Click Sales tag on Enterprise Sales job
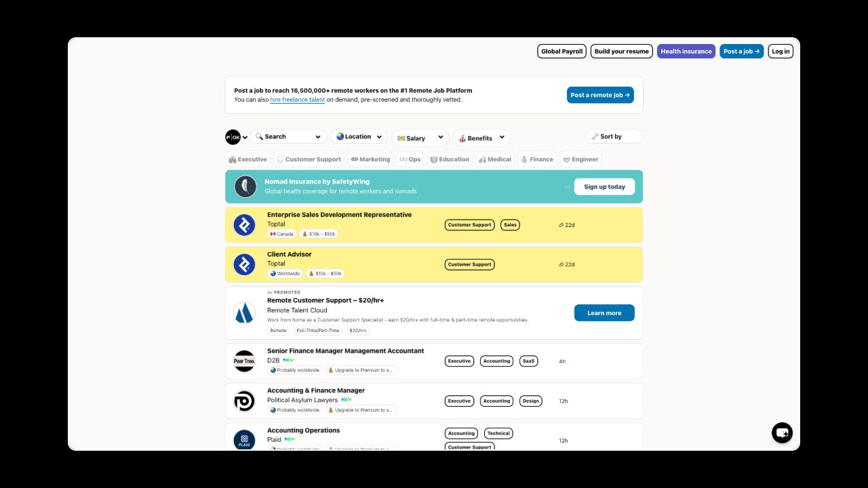Image resolution: width=868 pixels, height=488 pixels. (x=510, y=225)
